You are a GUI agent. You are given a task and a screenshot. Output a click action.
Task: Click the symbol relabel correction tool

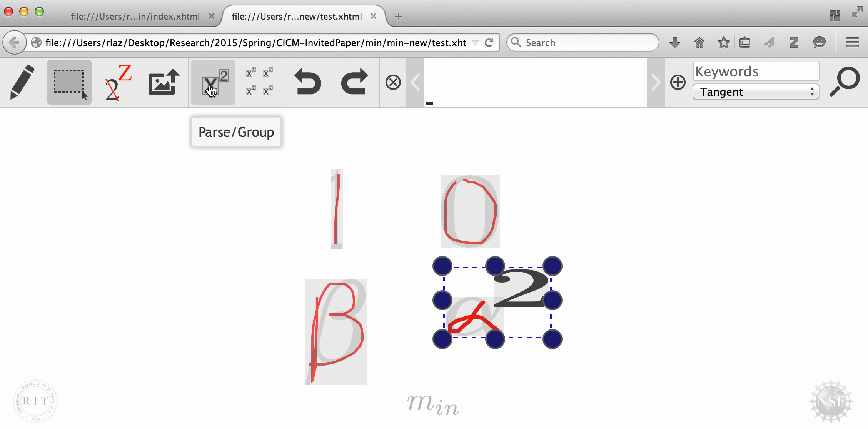(x=117, y=82)
